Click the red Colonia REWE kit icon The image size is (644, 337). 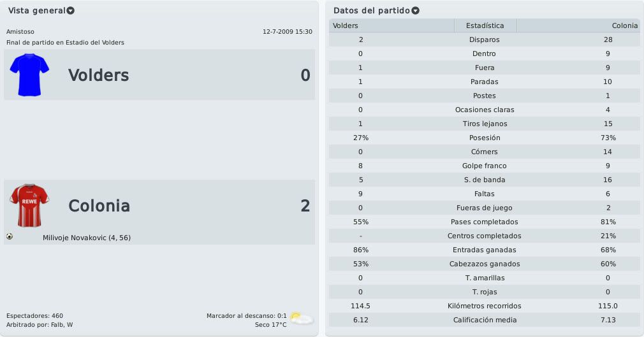[29, 205]
